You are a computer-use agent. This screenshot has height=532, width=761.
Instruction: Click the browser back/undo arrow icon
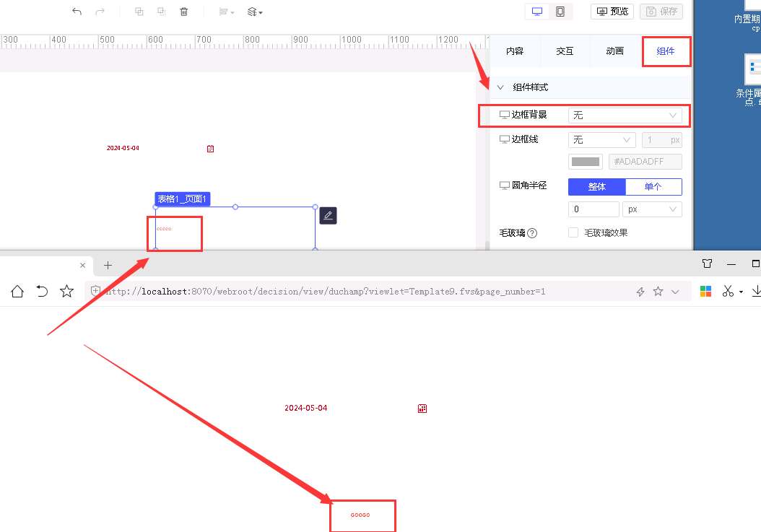tap(42, 291)
